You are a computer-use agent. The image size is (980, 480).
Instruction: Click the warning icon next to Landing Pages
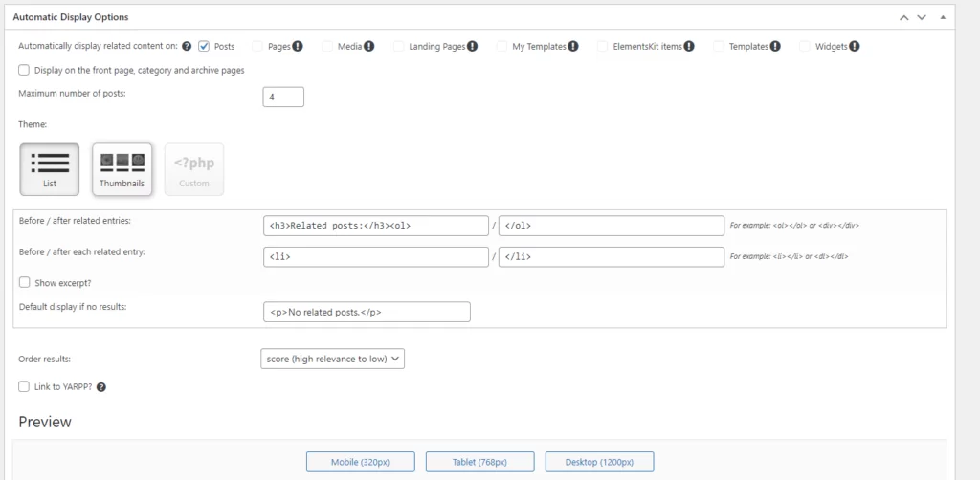tap(473, 46)
